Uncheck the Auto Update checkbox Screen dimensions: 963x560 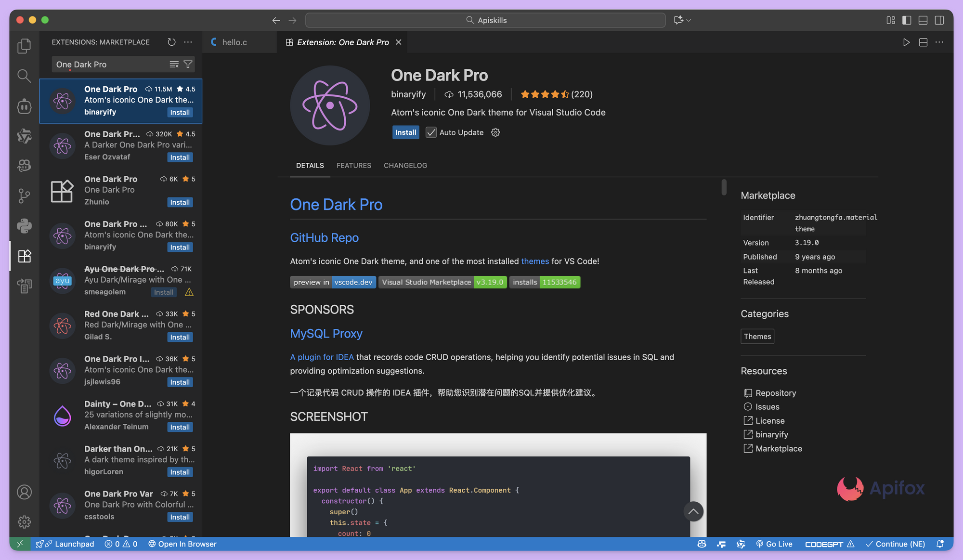click(x=431, y=132)
